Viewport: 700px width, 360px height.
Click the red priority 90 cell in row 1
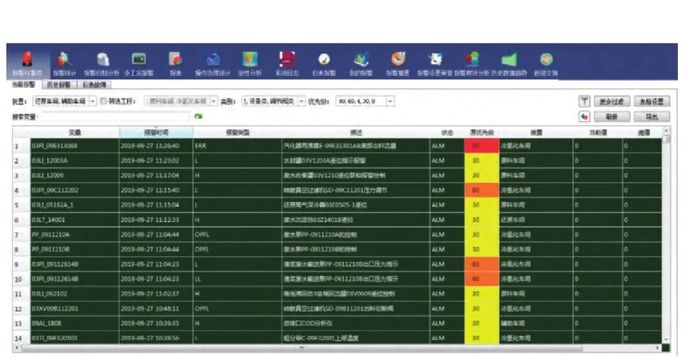482,146
